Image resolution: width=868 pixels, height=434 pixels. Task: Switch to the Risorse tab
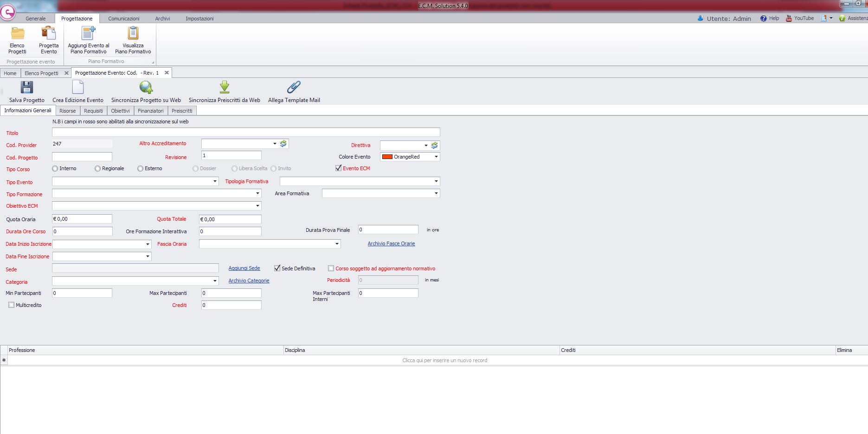(x=68, y=111)
